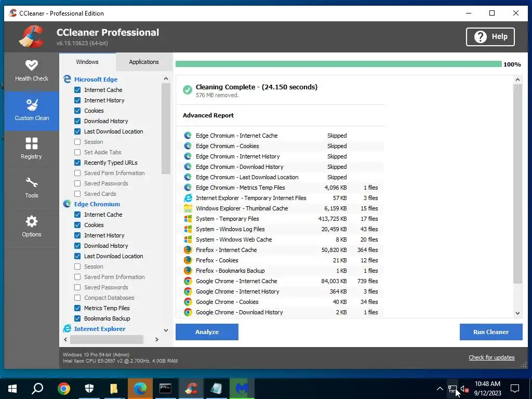Open the Options gear section
Viewport: 532px width, 399px height.
pyautogui.click(x=32, y=228)
